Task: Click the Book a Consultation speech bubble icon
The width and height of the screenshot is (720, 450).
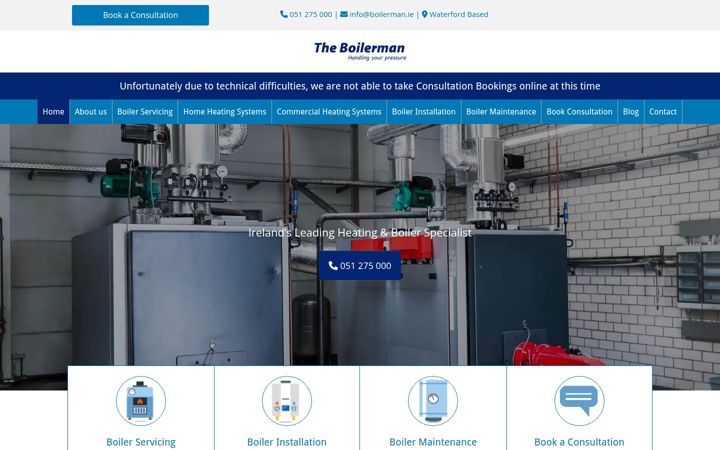Action: (579, 401)
